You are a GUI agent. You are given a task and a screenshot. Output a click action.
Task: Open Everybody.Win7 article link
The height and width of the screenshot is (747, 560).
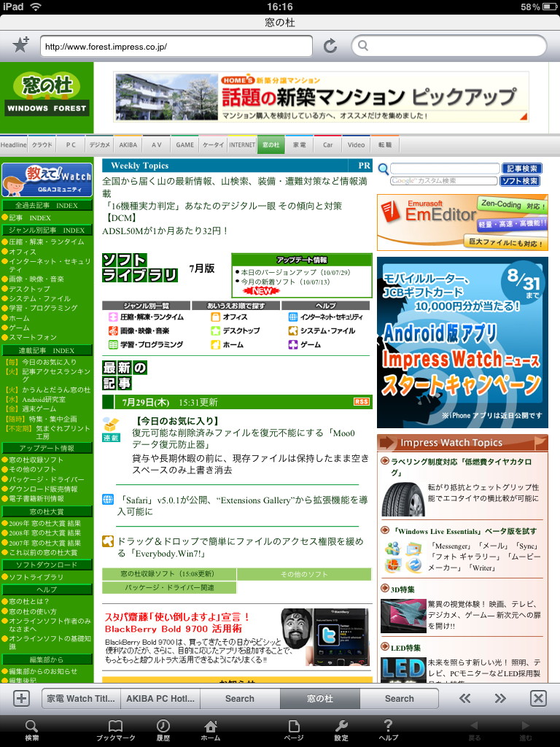click(x=241, y=547)
